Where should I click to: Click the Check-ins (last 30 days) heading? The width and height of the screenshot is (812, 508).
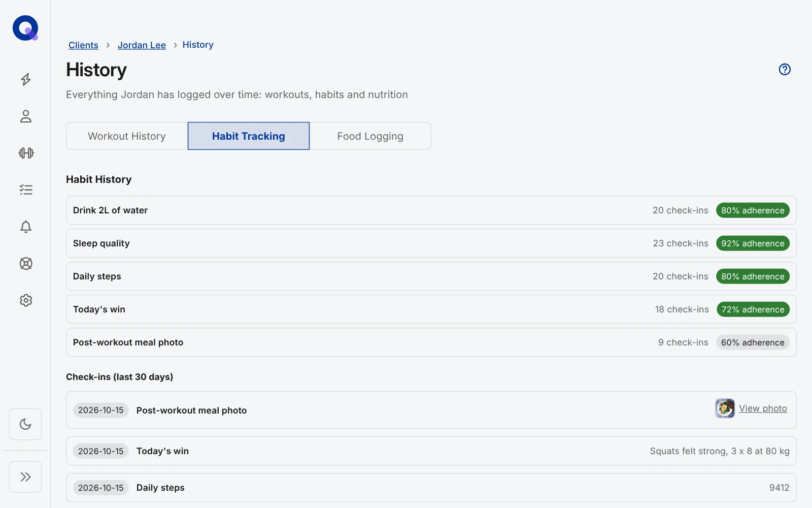click(x=119, y=377)
